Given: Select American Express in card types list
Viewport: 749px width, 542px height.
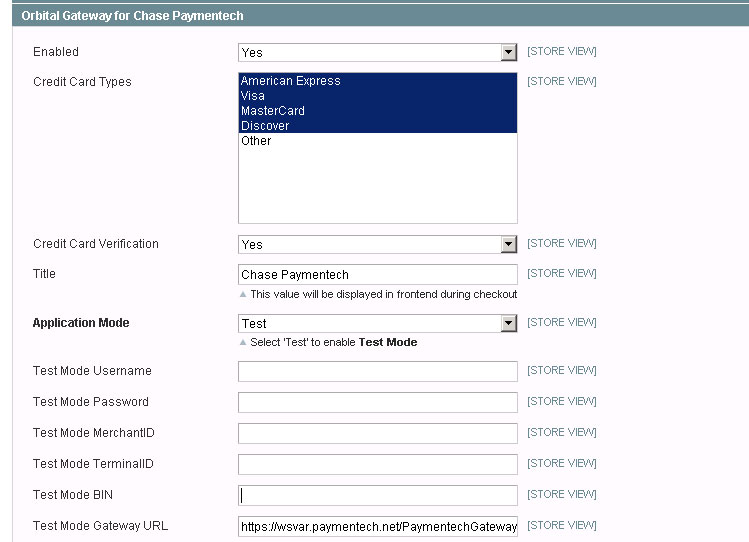Looking at the screenshot, I should [377, 81].
